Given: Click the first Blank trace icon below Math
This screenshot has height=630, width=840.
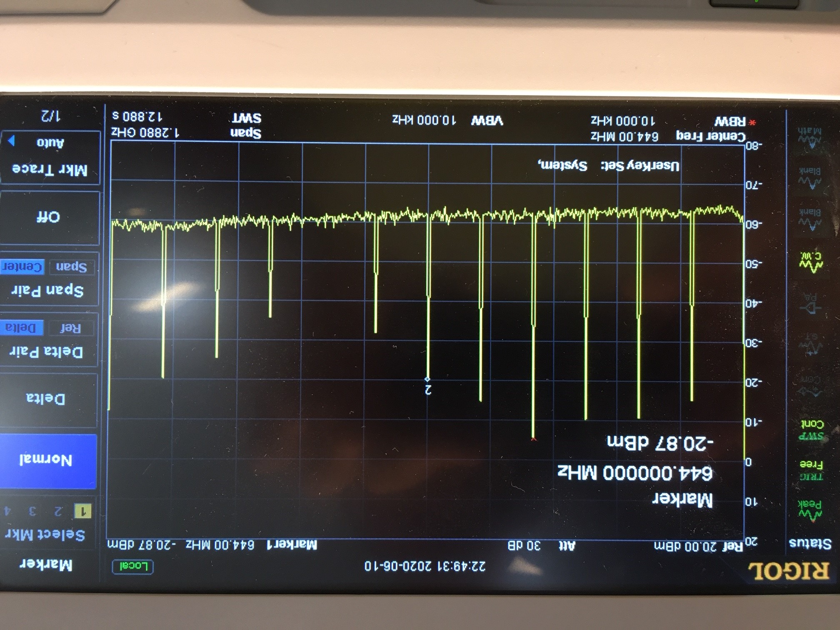Looking at the screenshot, I should point(810,177).
